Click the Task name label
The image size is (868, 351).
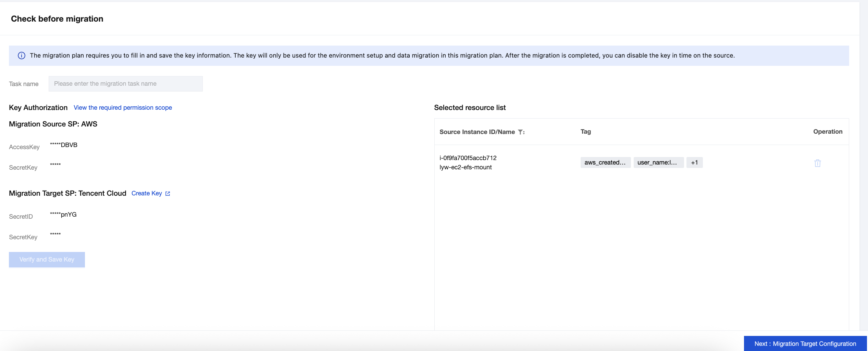click(x=24, y=84)
